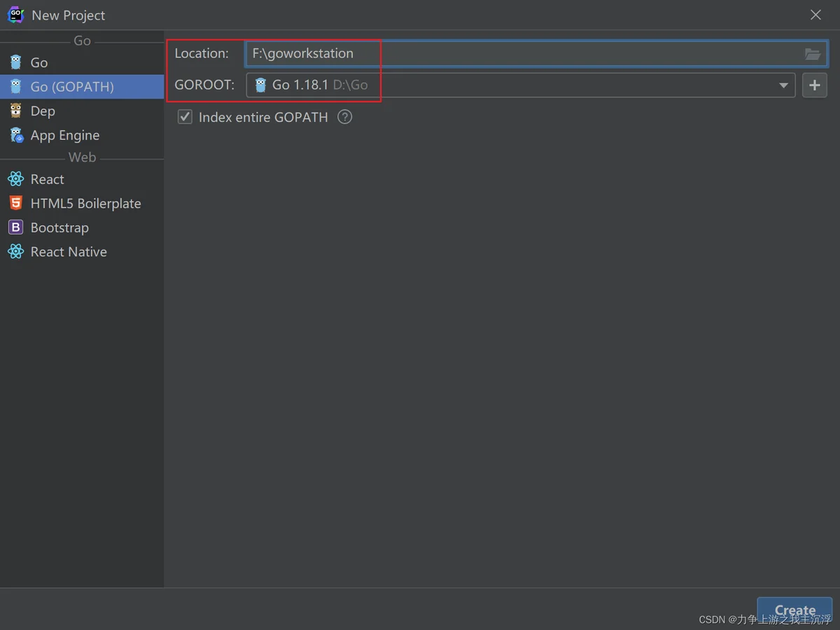Click the Go gopher icon in sidebar
The height and width of the screenshot is (630, 840).
click(x=16, y=62)
